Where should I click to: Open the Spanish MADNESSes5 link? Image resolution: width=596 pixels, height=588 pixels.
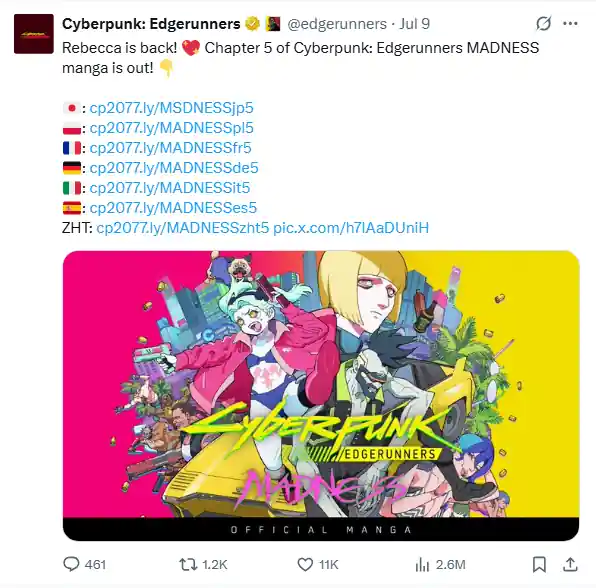click(x=173, y=208)
